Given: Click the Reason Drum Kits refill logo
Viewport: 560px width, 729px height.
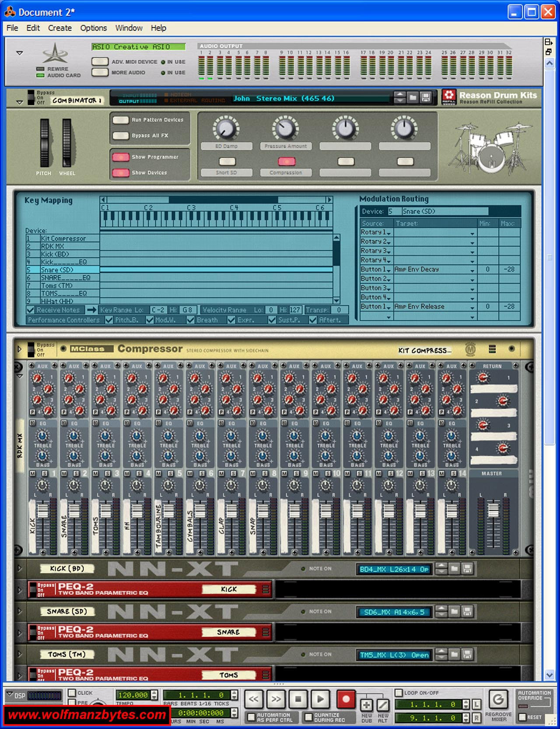Looking at the screenshot, I should click(x=449, y=97).
